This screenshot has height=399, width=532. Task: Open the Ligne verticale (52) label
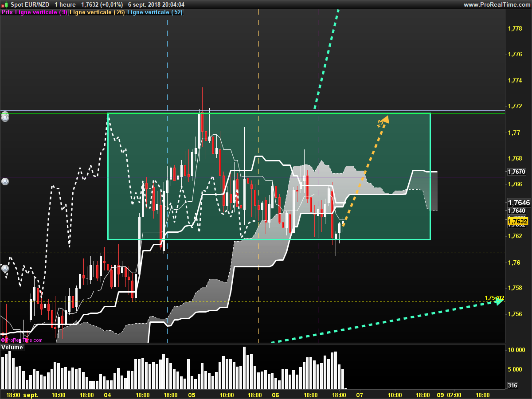click(x=155, y=12)
